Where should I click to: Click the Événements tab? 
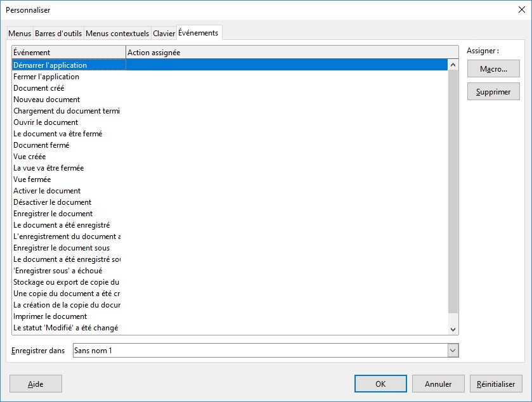tap(198, 33)
